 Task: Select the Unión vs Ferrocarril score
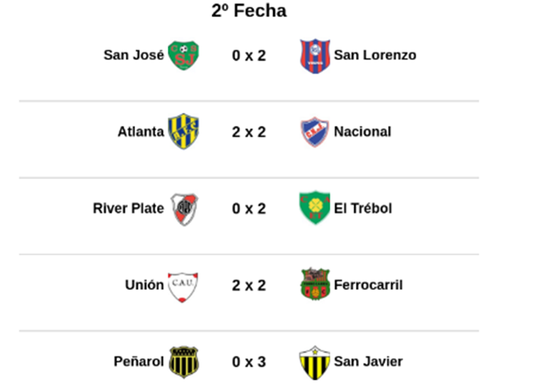click(x=249, y=285)
